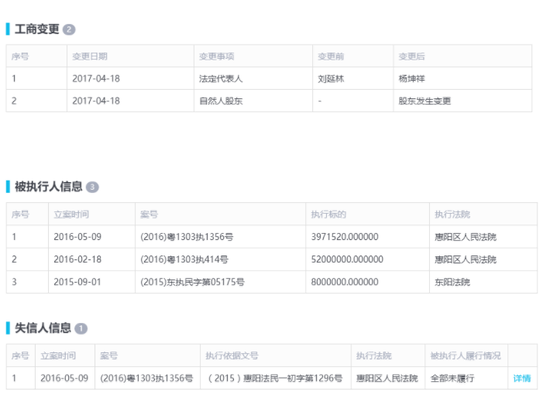Viewport: 550px width, 405px height.
Task: Click 全部未履行 status cell
Action: pyautogui.click(x=466, y=378)
